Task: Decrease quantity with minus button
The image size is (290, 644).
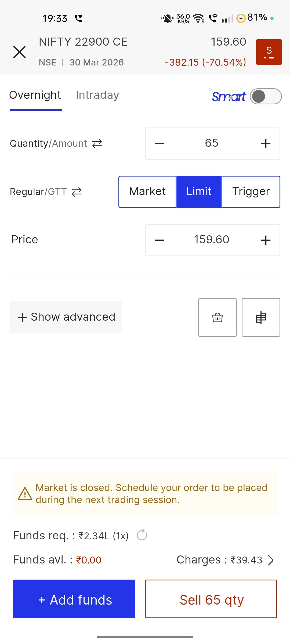Action: pos(160,144)
